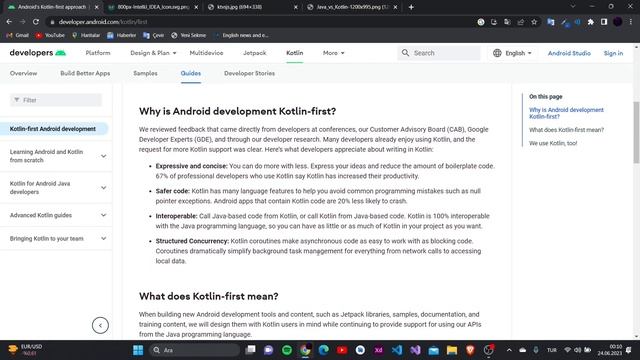The image size is (640, 360).
Task: Open YouTube app icon in taskbar
Action: click(x=342, y=350)
